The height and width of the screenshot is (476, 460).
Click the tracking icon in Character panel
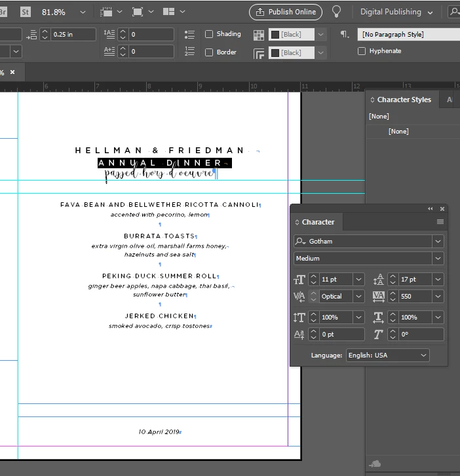tap(379, 297)
